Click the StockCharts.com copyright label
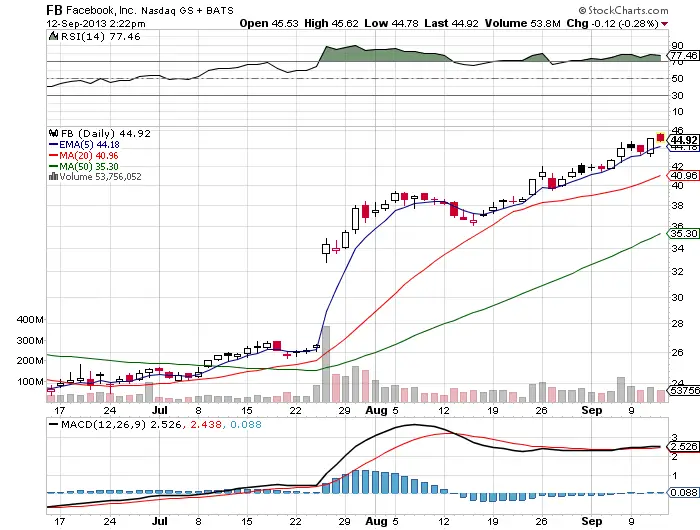This screenshot has height=530, width=700. tap(623, 10)
